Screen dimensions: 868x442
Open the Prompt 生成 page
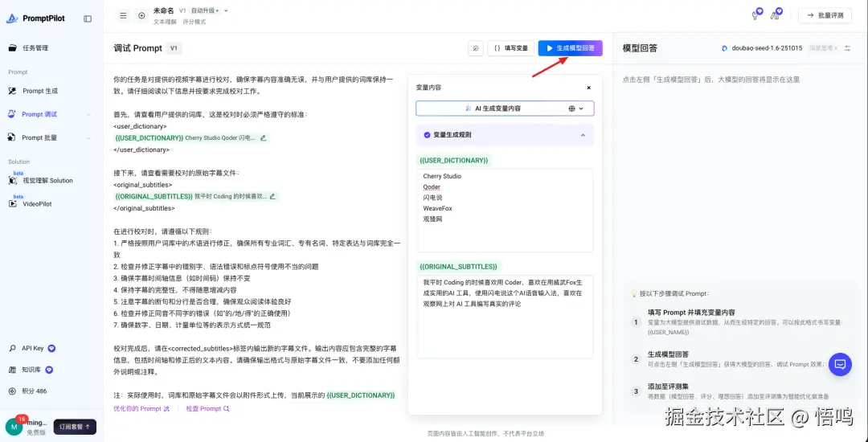[40, 91]
